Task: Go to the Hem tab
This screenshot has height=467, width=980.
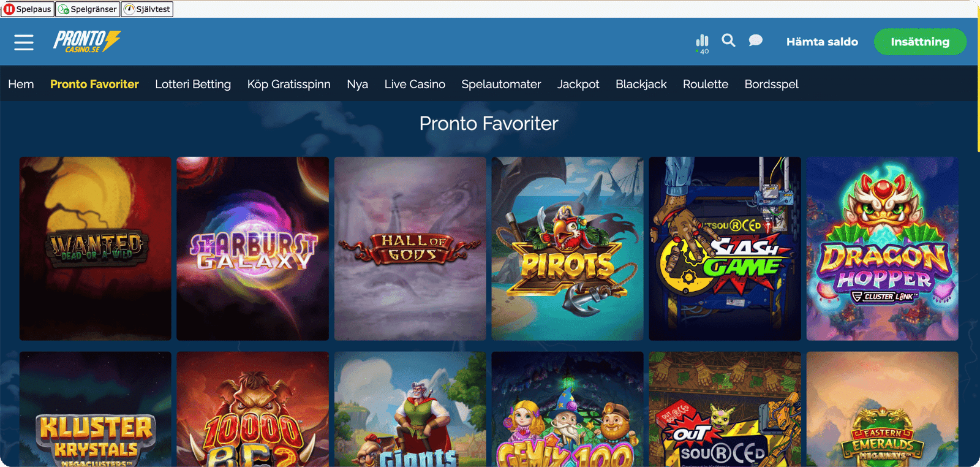Action: click(x=21, y=84)
